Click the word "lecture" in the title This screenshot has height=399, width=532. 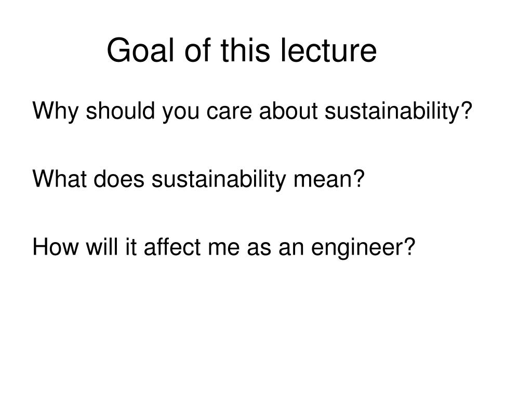328,50
